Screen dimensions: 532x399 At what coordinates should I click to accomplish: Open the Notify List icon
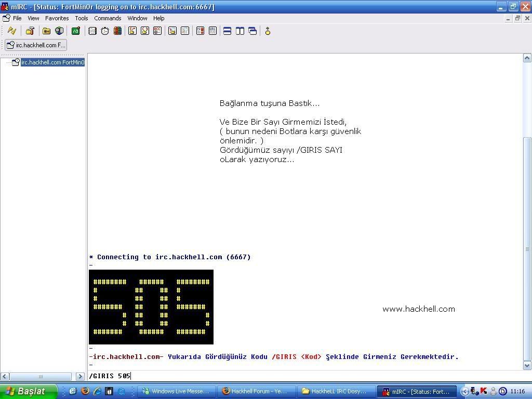[200, 31]
